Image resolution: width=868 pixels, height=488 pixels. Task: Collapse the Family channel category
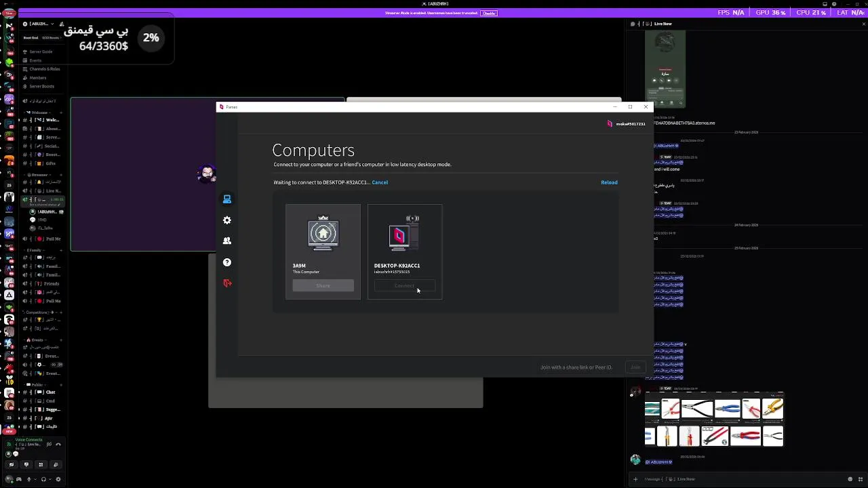tap(34, 250)
